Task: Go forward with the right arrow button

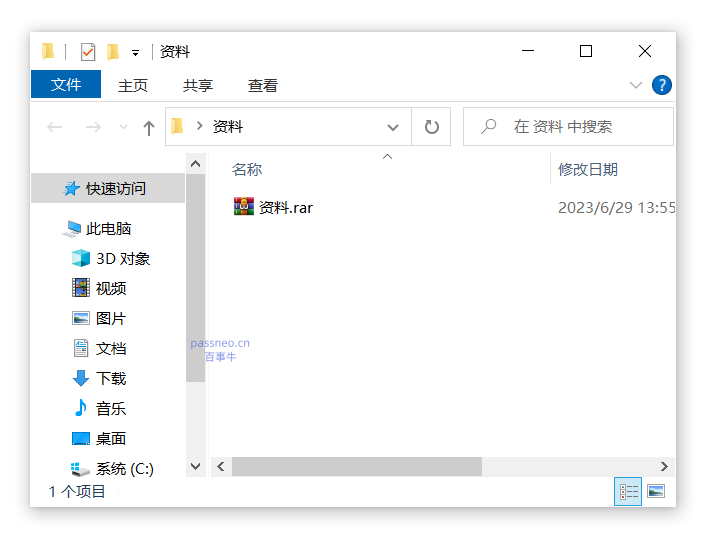Action: click(93, 127)
